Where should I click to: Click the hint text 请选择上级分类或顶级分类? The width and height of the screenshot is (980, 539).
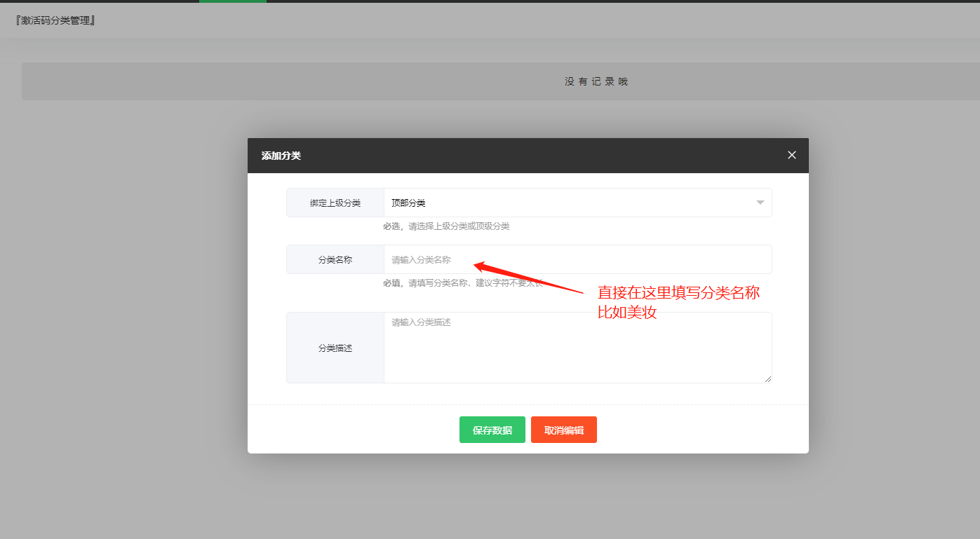[x=459, y=226]
